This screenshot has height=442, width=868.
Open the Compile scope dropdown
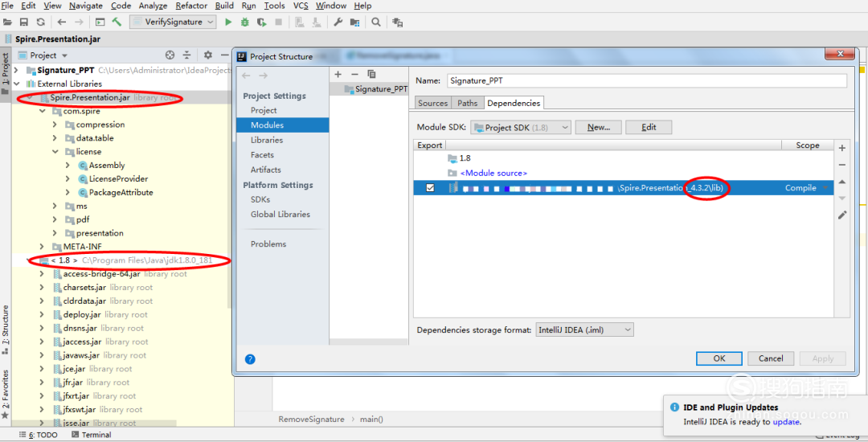point(825,188)
